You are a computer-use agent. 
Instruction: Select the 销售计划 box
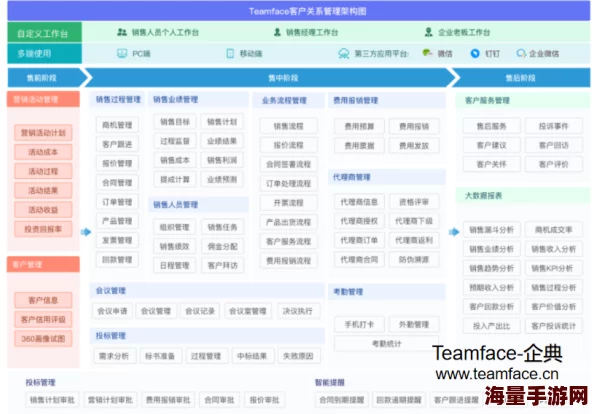[222, 122]
